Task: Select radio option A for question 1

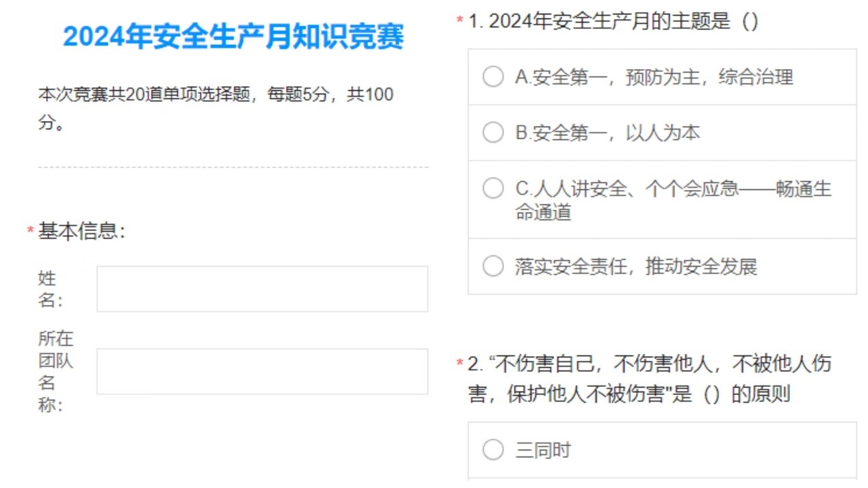Action: click(x=492, y=77)
